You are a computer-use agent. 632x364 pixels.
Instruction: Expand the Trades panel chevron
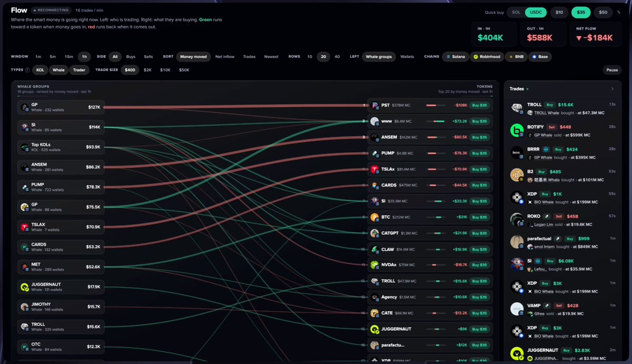(x=613, y=89)
